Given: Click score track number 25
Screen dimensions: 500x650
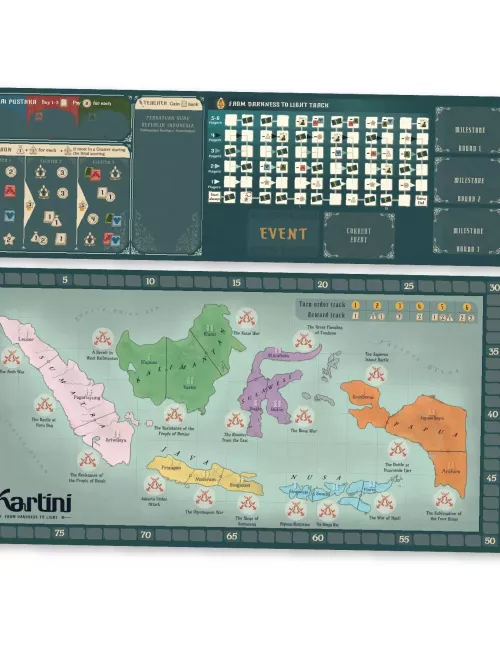Looking at the screenshot, I should pos(408,286).
